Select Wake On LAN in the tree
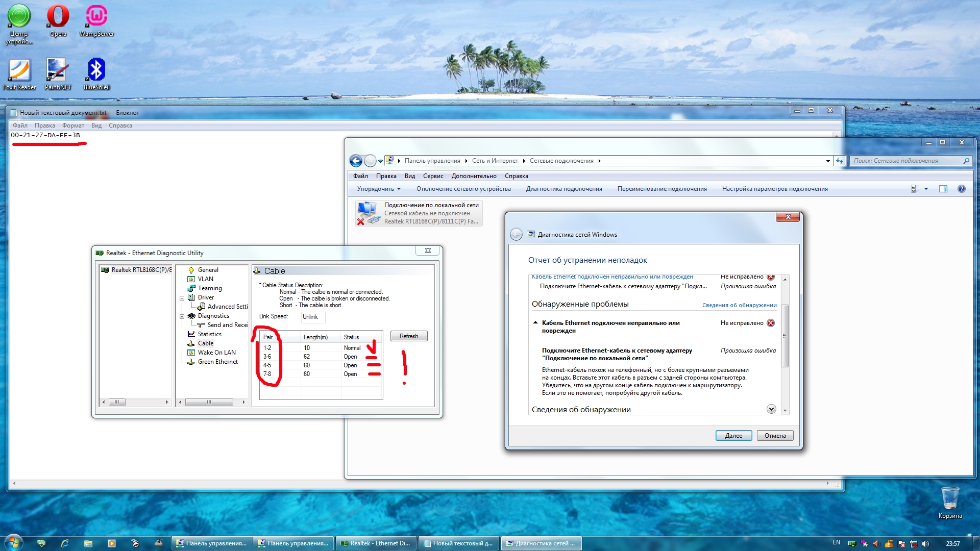This screenshot has height=551, width=980. (217, 353)
